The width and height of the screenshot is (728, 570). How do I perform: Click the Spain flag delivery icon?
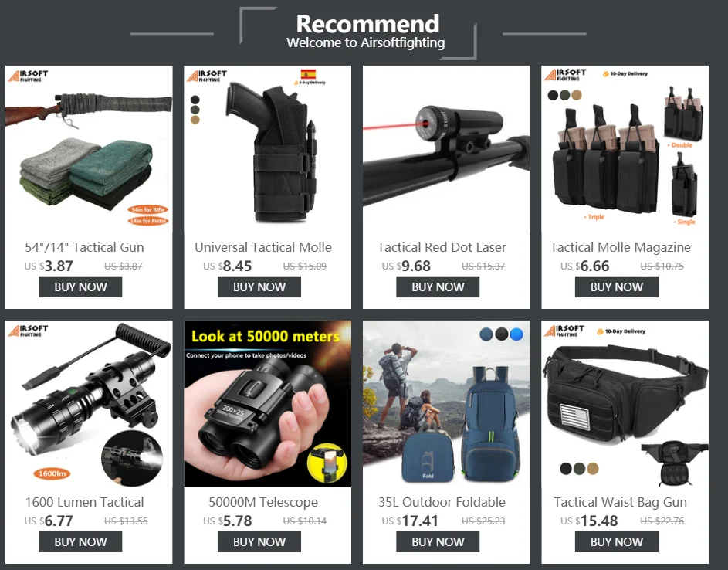(308, 74)
